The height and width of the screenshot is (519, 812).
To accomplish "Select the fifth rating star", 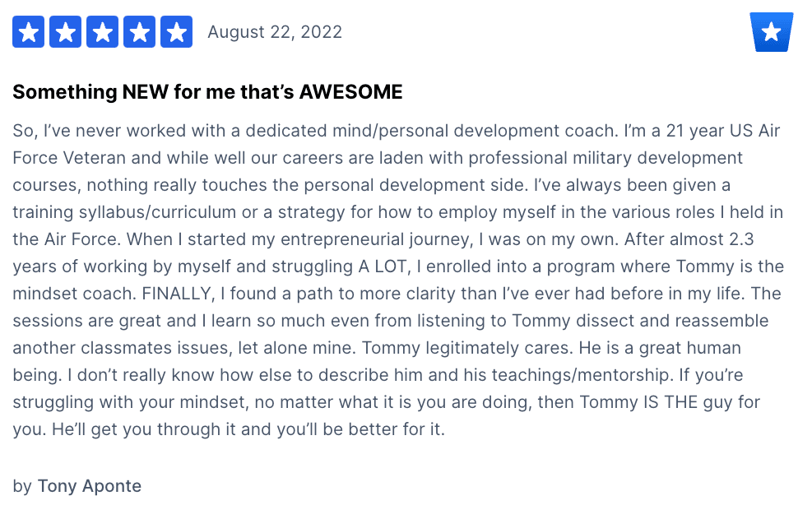I will pyautogui.click(x=177, y=31).
